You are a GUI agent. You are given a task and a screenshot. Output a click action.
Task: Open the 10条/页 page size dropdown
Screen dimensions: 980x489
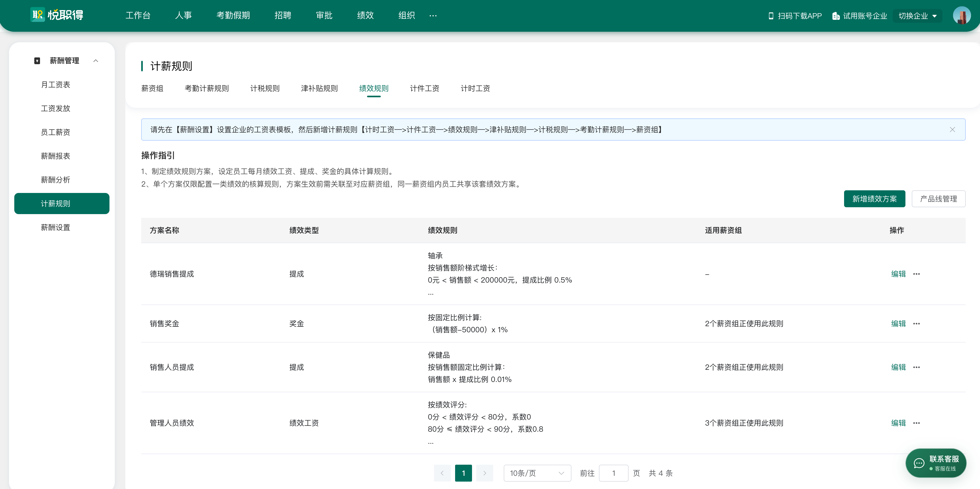(537, 473)
